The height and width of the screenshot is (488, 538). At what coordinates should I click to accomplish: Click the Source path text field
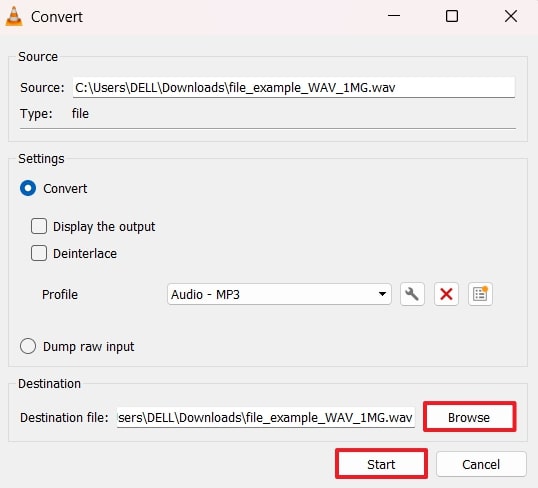[294, 88]
